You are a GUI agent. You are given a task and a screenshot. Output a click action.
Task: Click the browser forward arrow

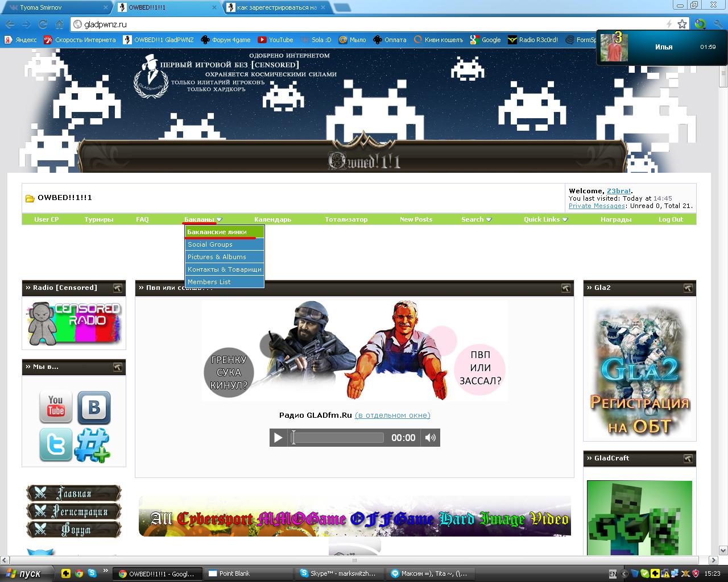point(26,24)
